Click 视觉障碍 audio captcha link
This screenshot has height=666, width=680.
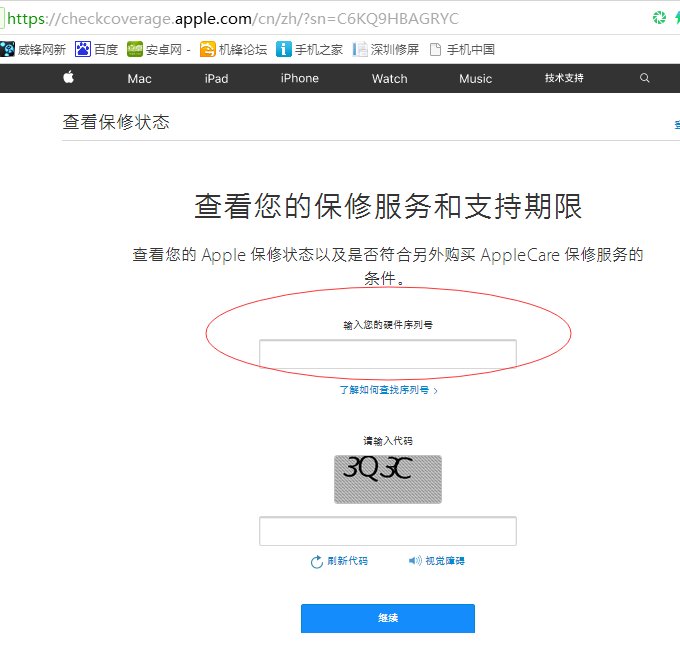(x=436, y=561)
